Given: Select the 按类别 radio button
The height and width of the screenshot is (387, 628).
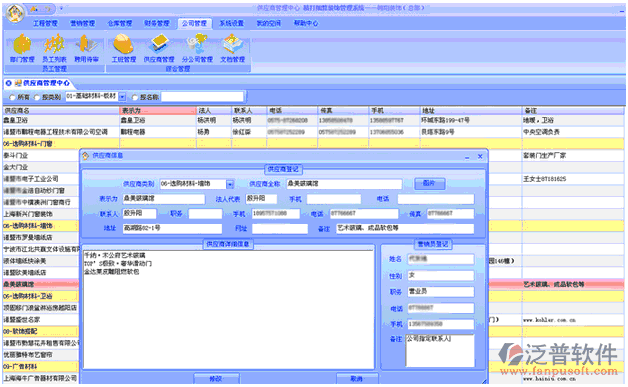Looking at the screenshot, I should [37, 97].
